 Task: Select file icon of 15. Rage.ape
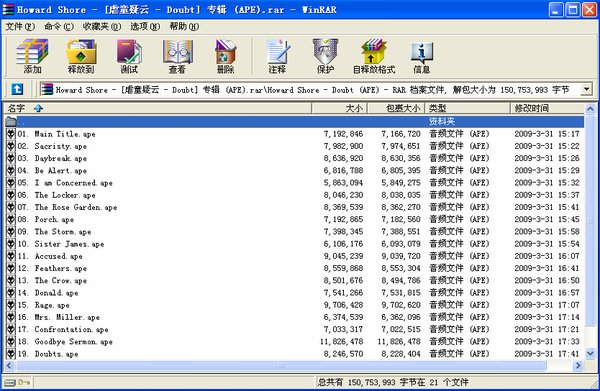(11, 305)
